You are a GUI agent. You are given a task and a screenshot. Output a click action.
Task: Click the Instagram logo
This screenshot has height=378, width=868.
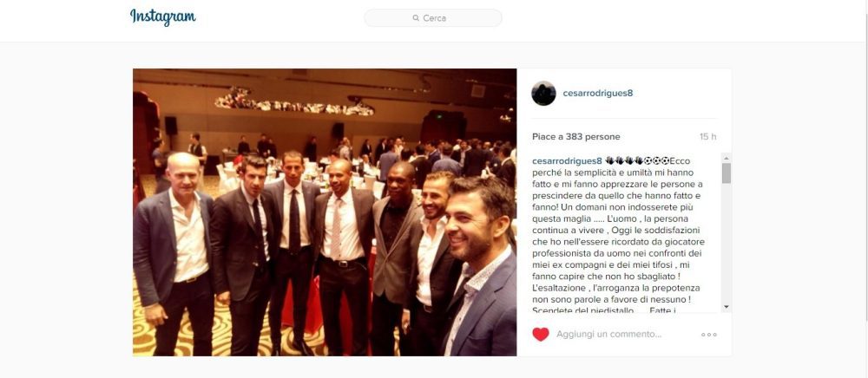coord(163,17)
